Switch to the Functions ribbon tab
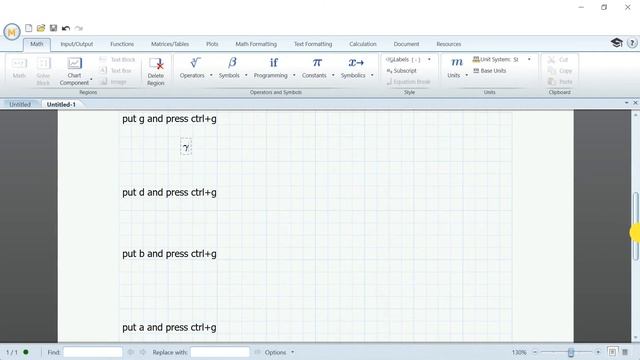This screenshot has height=360, width=640. click(x=122, y=44)
